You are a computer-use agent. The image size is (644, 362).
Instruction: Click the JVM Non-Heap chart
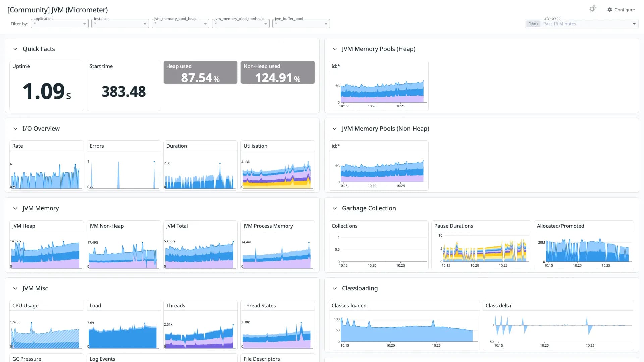coord(124,251)
